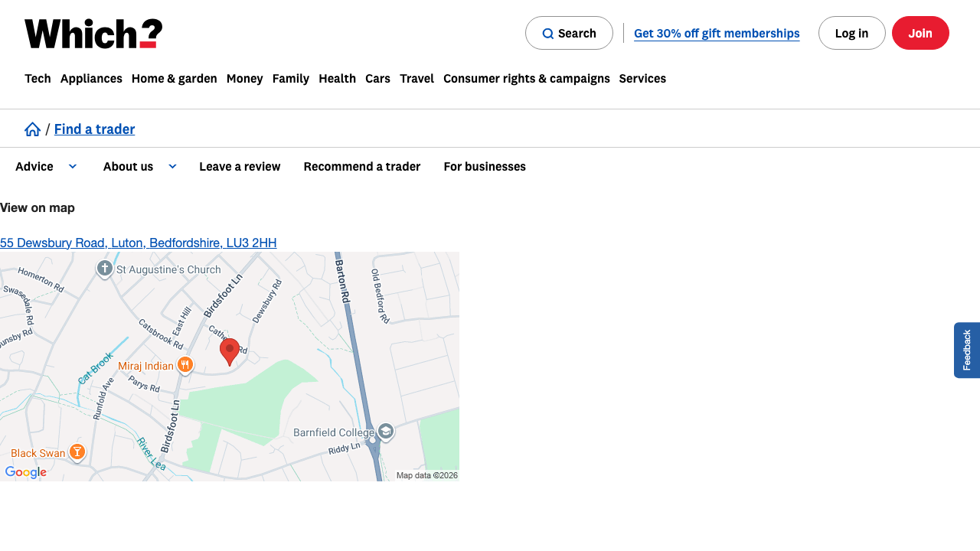Click the Barnfield College icon on the map
The height and width of the screenshot is (551, 980).
point(384,432)
